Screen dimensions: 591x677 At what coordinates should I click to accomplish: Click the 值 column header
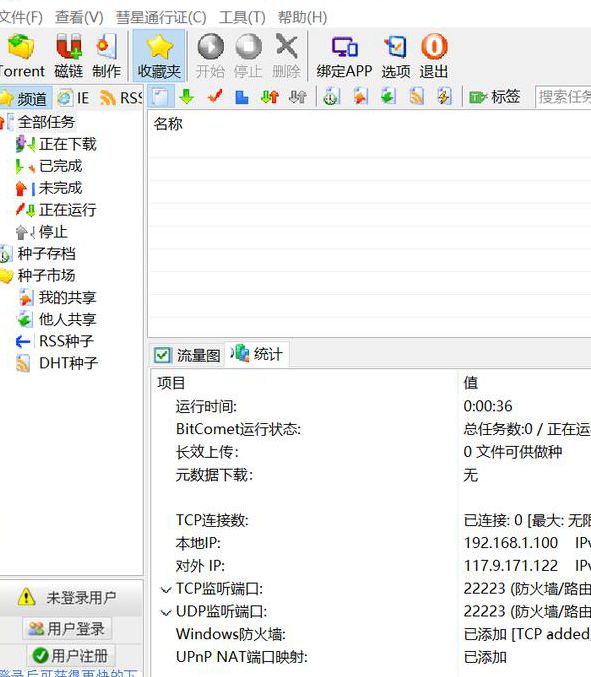[471, 383]
